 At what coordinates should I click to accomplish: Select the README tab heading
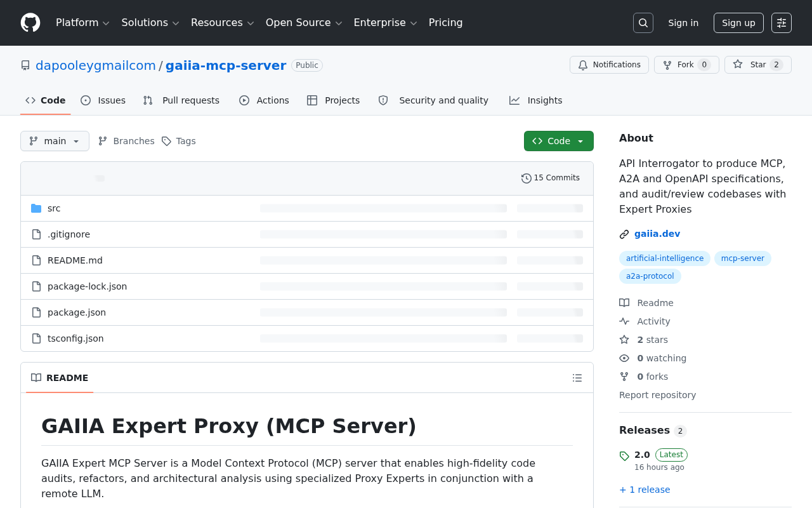pos(60,378)
